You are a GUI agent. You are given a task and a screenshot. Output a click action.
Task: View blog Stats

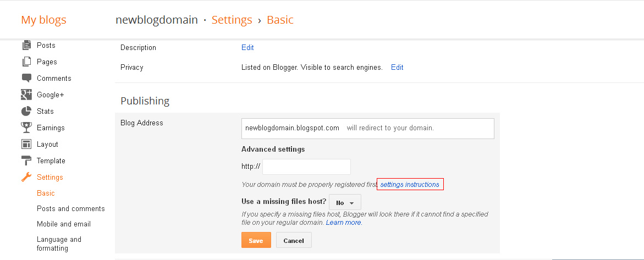pyautogui.click(x=45, y=112)
